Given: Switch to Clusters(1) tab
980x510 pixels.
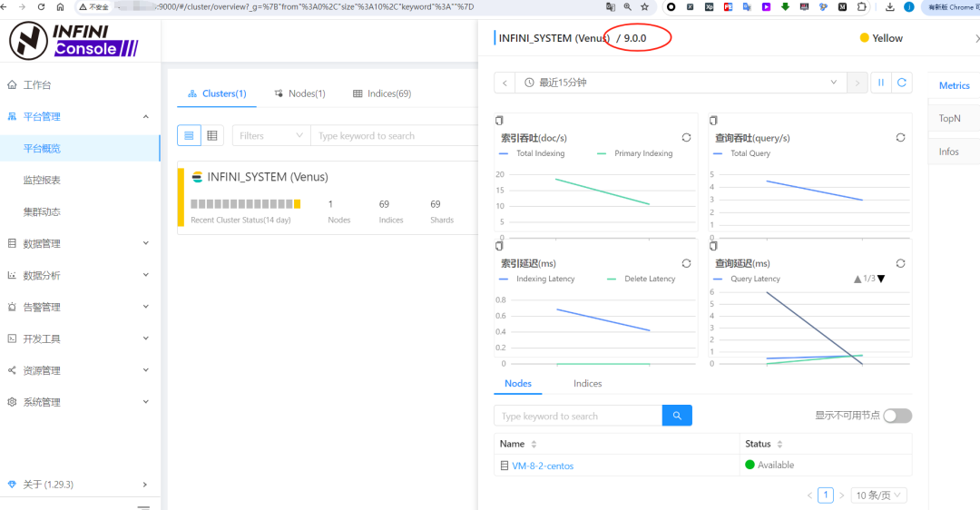Looking at the screenshot, I should 217,93.
